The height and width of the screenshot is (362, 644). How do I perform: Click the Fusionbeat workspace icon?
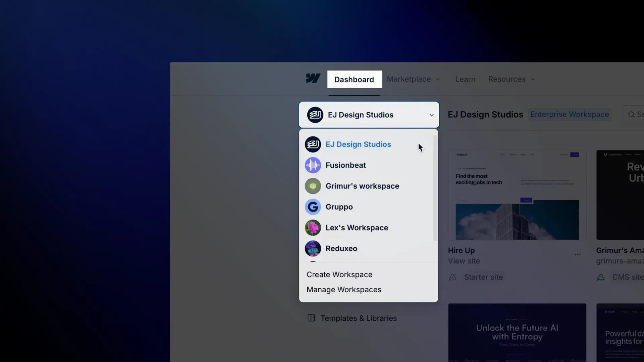(x=313, y=165)
